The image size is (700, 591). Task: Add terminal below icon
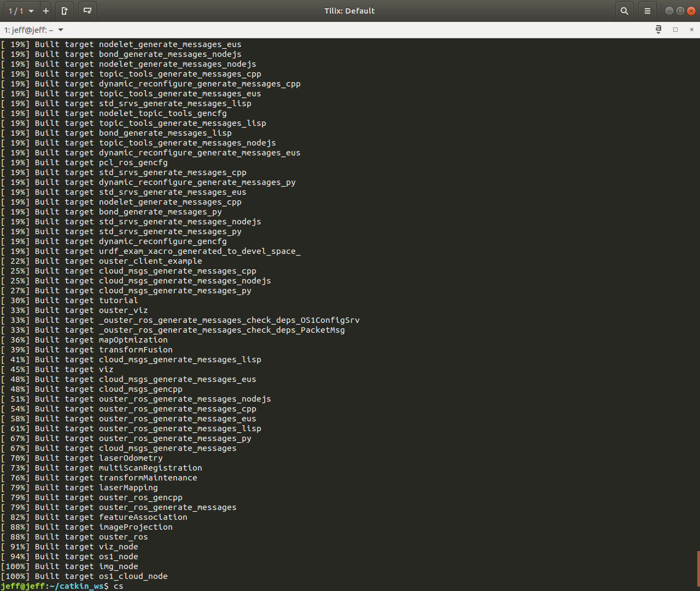tap(87, 11)
